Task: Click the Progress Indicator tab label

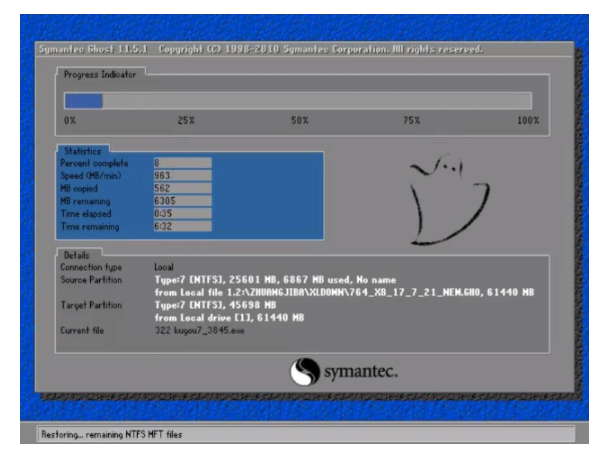Action: [x=100, y=74]
